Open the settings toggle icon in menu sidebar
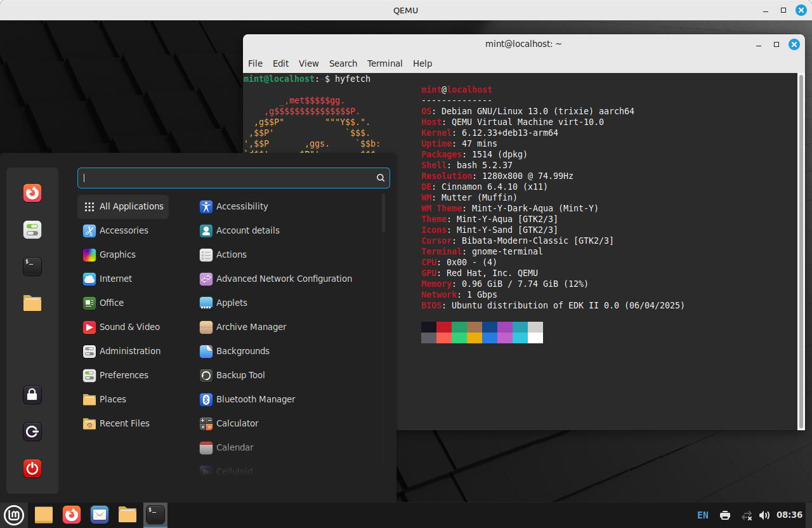Screen dimensions: 812x528 coord(32,229)
